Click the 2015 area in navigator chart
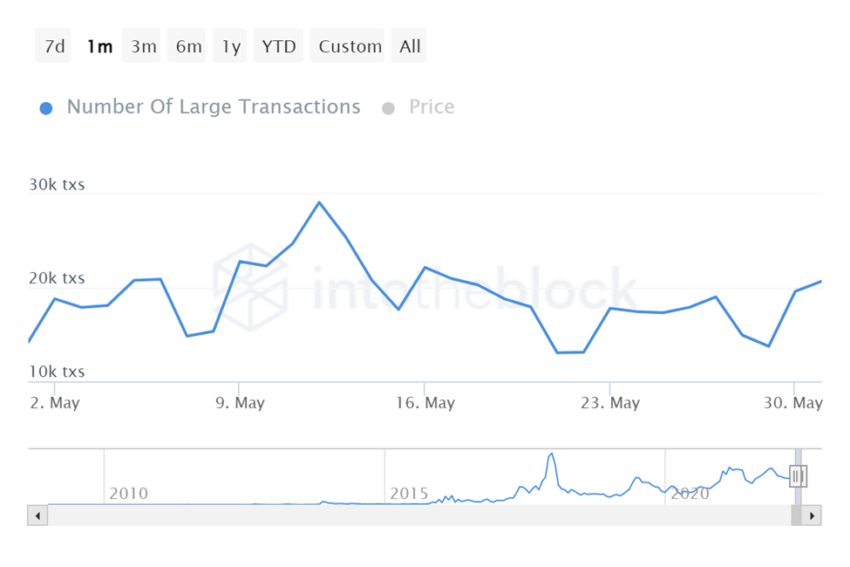 [x=409, y=493]
